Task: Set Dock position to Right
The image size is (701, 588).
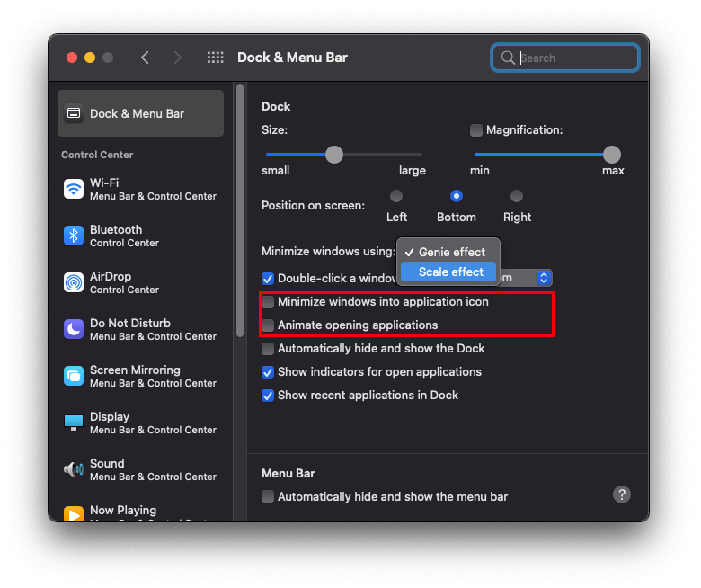Action: (x=517, y=196)
